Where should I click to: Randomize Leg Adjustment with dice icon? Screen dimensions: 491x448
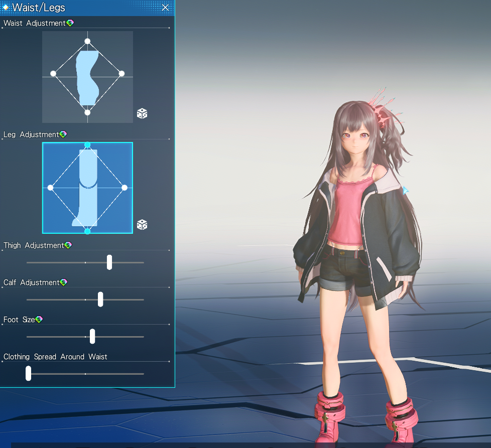[x=142, y=225]
